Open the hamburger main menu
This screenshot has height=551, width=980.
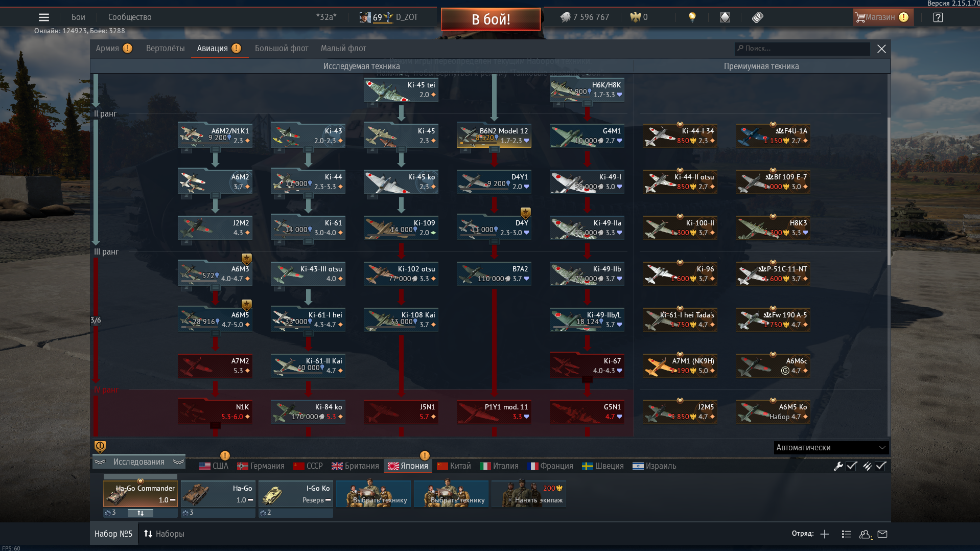click(44, 17)
